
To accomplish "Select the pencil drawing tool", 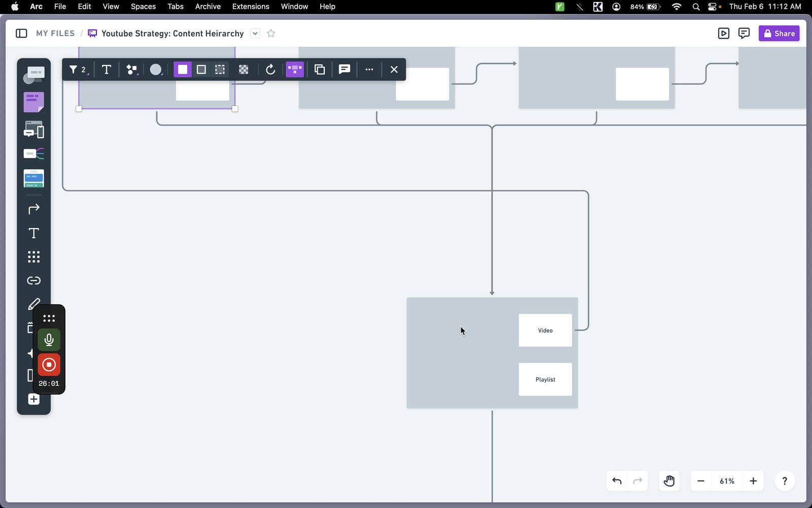I will [34, 304].
